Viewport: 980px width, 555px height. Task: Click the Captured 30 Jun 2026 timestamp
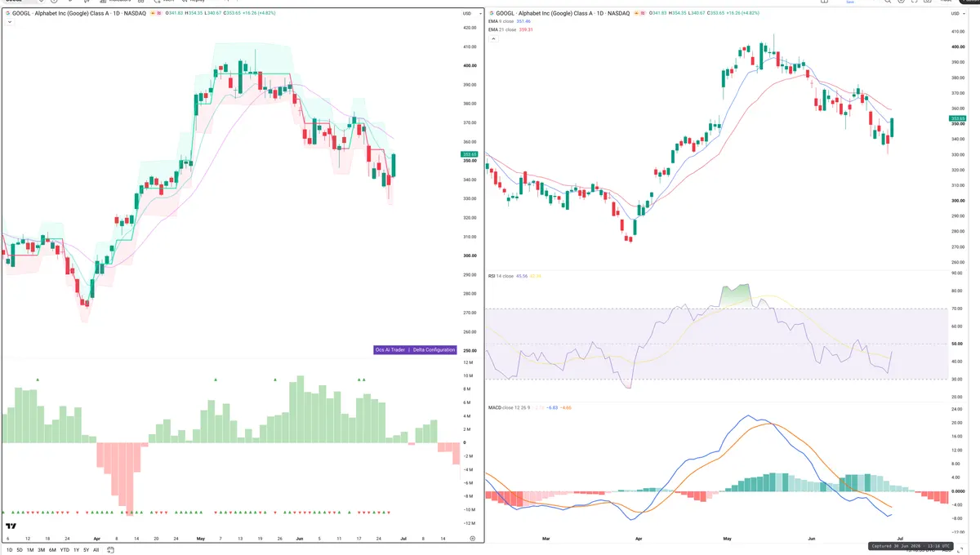pos(910,545)
